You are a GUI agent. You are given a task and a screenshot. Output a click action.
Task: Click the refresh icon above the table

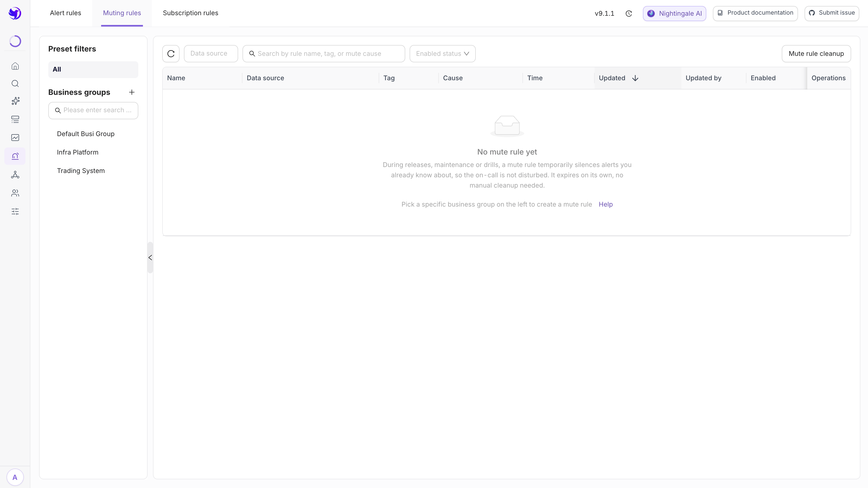tap(171, 54)
